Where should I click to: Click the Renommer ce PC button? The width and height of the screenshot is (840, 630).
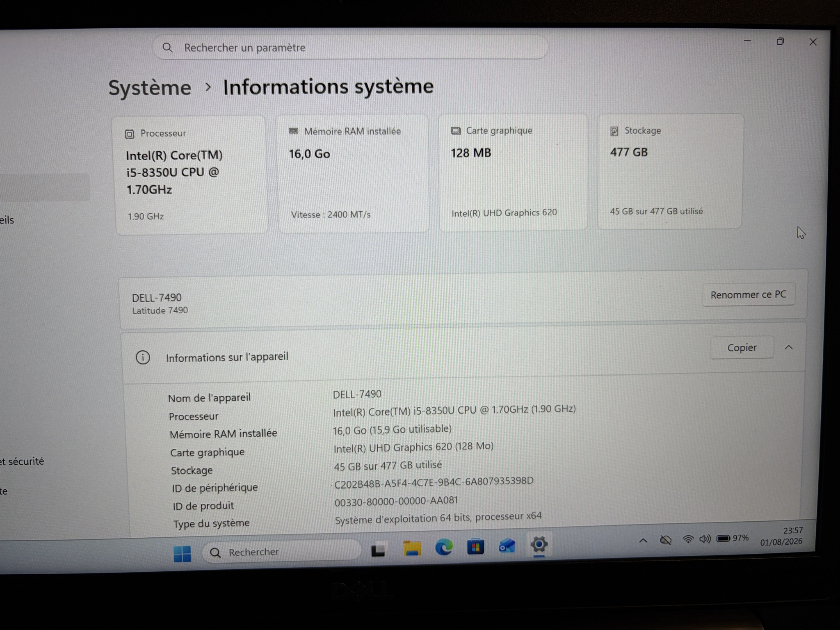point(749,294)
